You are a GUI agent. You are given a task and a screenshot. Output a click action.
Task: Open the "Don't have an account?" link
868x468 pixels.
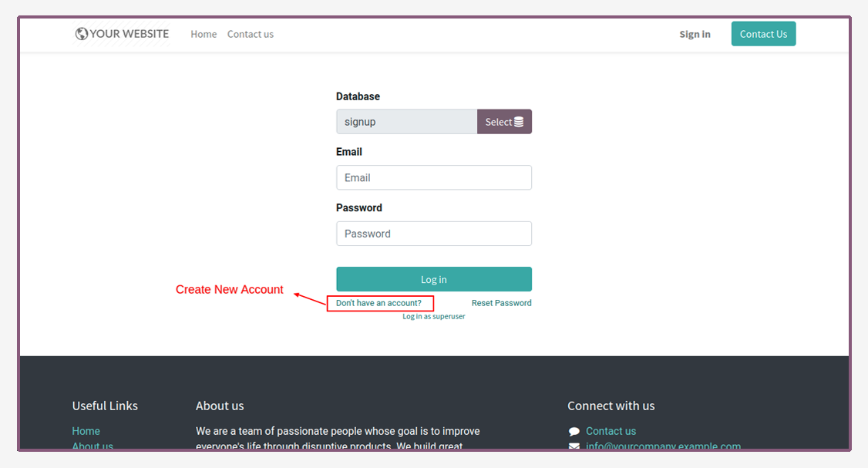pos(378,303)
